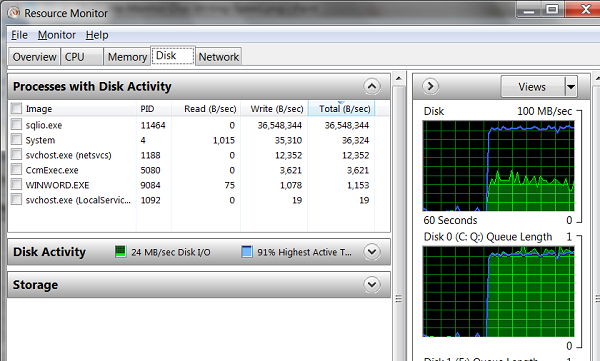Viewport: 600px width, 361px height.
Task: Sort by the PID column header
Action: click(154, 109)
